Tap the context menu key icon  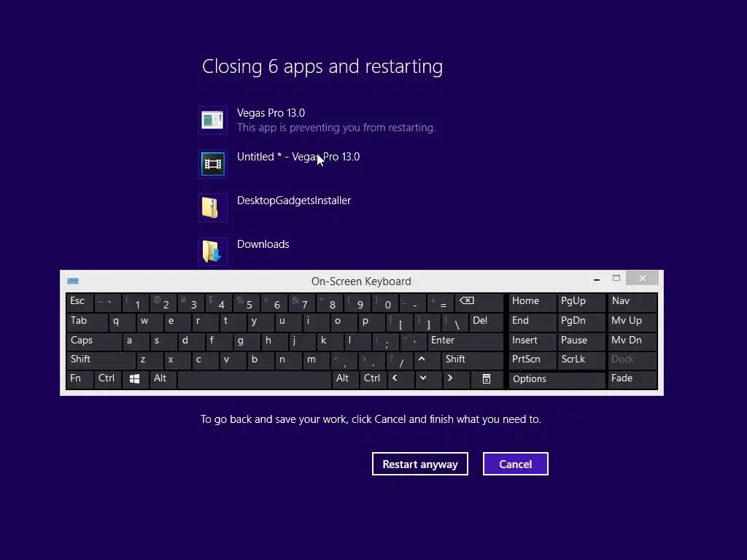[x=487, y=379]
